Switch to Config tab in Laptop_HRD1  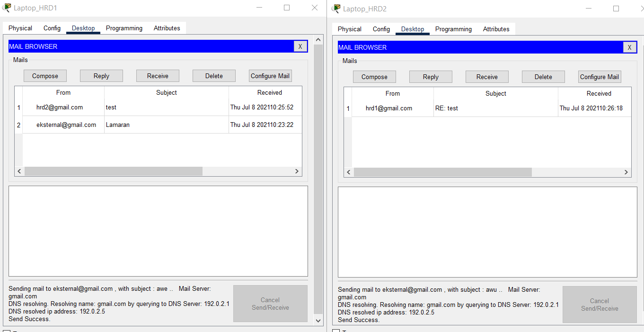pos(52,28)
